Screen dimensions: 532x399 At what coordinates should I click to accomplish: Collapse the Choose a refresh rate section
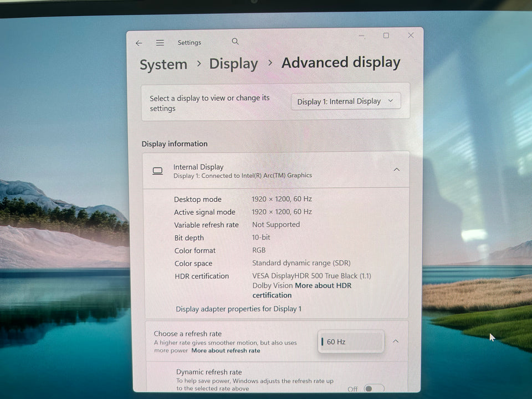(x=396, y=341)
